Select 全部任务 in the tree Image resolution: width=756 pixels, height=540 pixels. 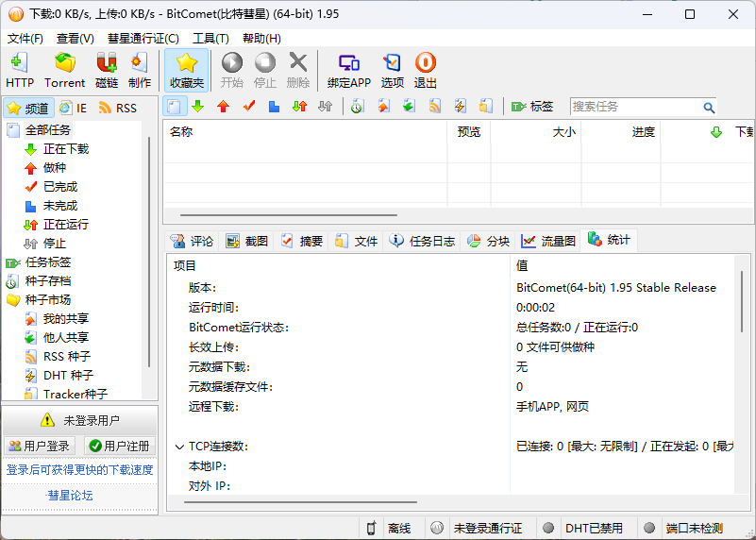point(48,130)
